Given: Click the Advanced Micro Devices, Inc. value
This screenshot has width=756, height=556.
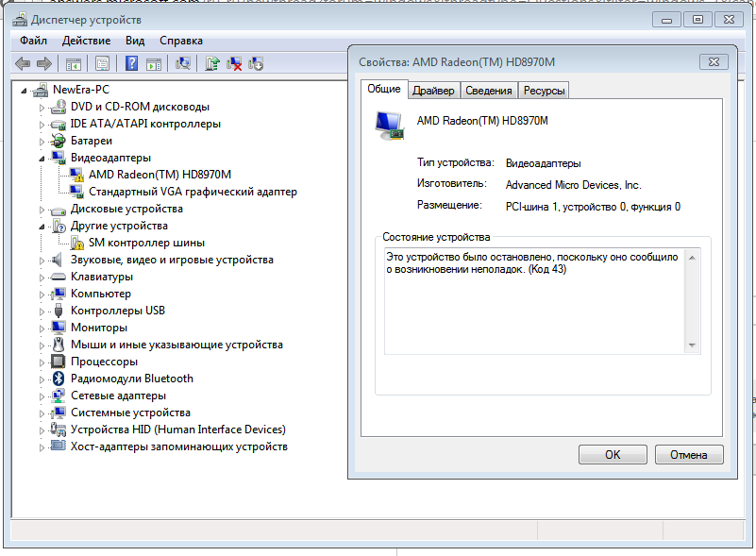Looking at the screenshot, I should pyautogui.click(x=573, y=185).
